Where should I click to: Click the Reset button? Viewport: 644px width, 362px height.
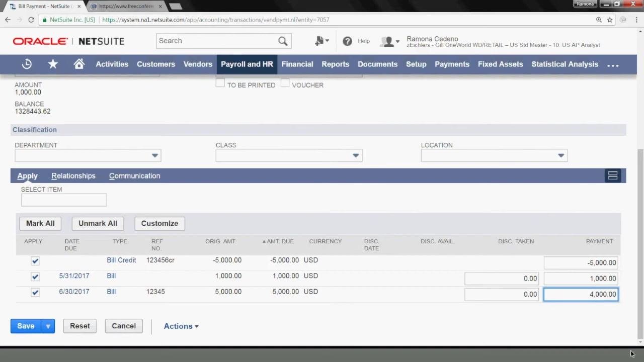pos(80,326)
